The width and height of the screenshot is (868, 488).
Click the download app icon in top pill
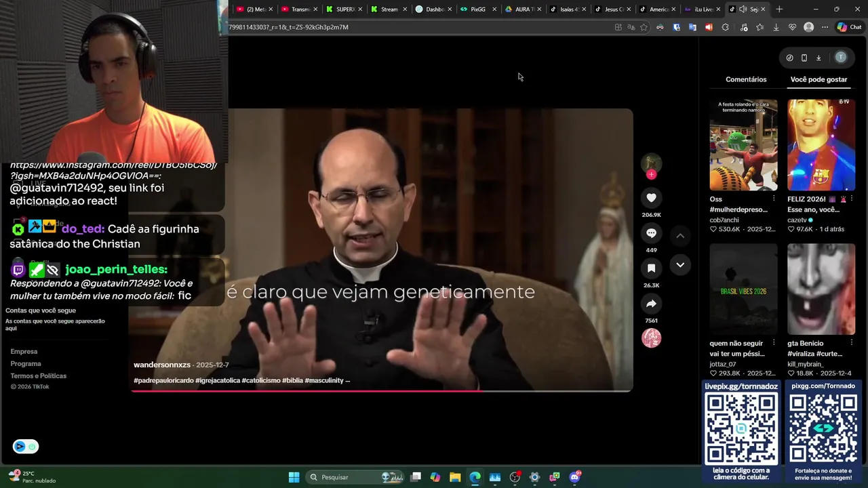[818, 58]
